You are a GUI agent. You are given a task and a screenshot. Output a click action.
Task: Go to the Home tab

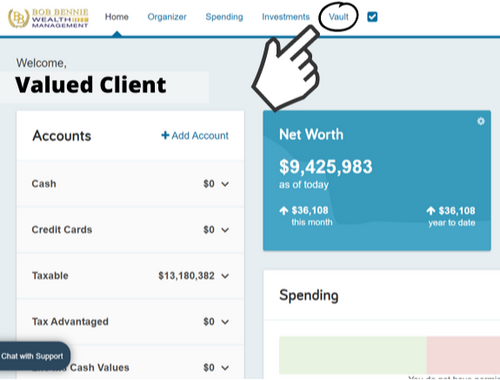[117, 17]
